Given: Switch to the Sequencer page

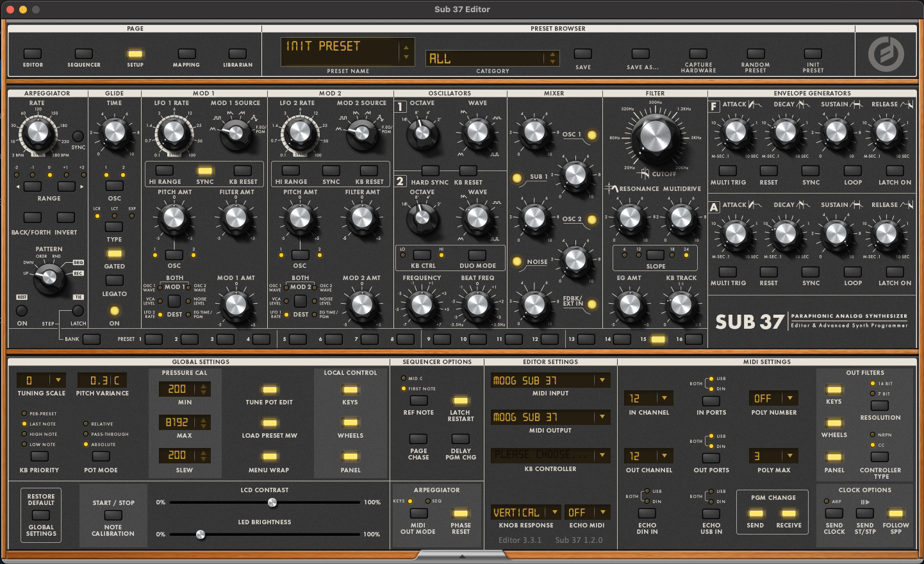Looking at the screenshot, I should 84,54.
